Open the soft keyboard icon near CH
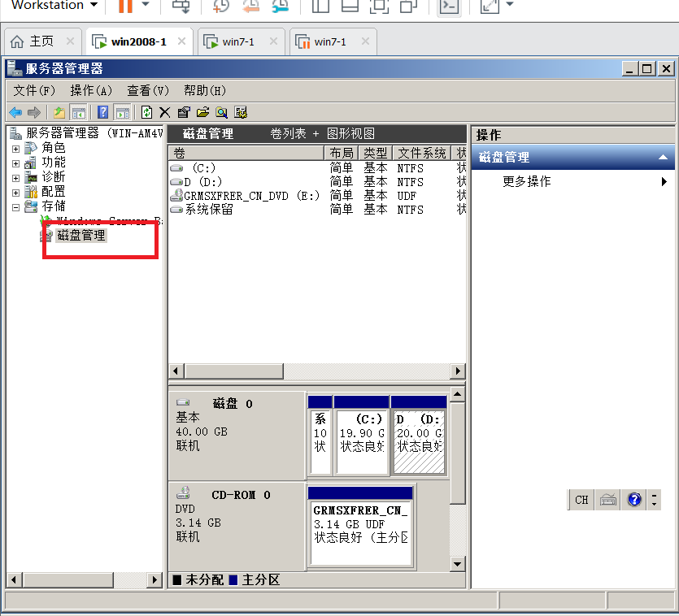Image resolution: width=679 pixels, height=616 pixels. pos(607,499)
